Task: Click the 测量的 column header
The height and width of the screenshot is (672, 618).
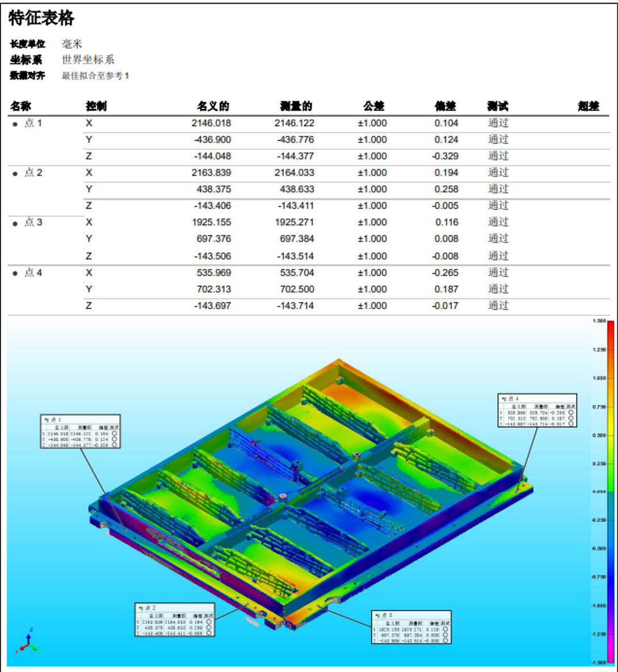Action: click(296, 106)
